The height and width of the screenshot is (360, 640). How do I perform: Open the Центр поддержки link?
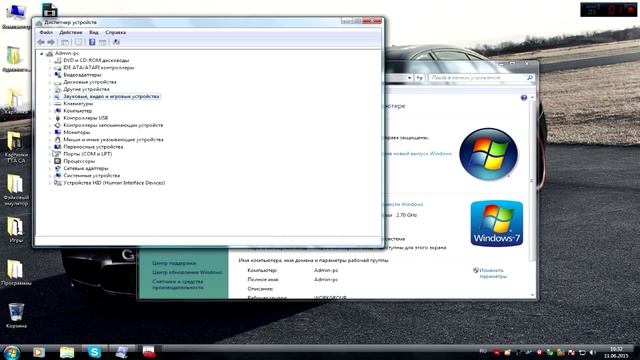point(174,263)
